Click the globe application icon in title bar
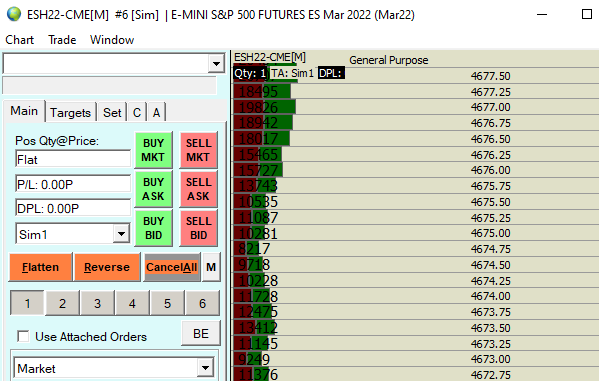 (14, 15)
